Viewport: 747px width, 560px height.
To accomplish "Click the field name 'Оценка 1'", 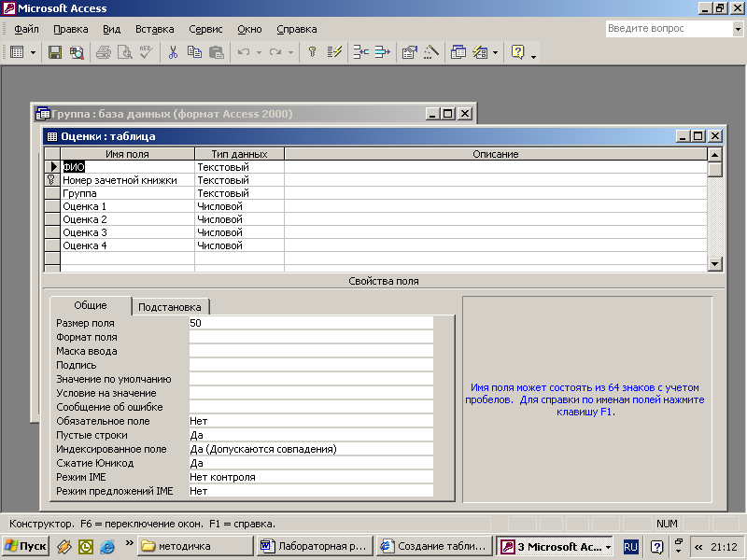I will (x=84, y=206).
